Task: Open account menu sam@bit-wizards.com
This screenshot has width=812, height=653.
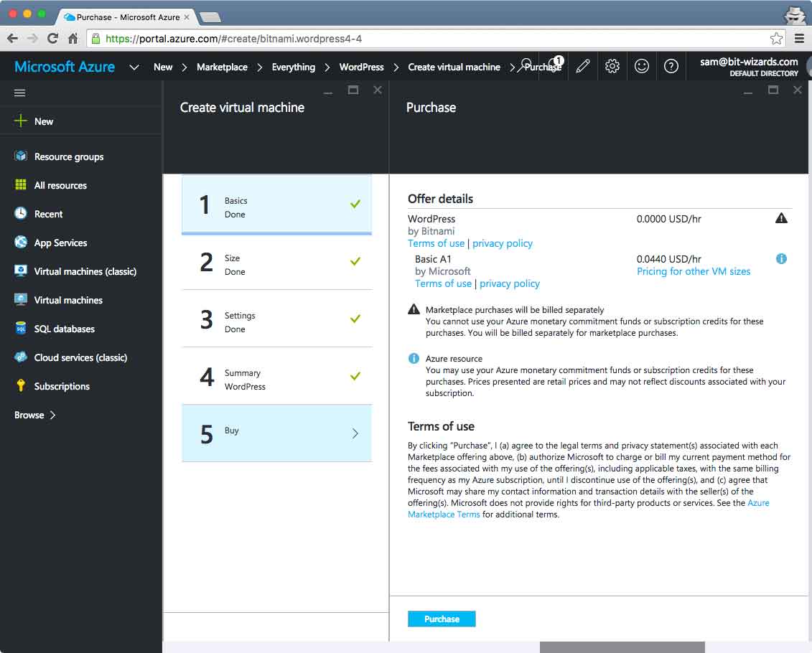Action: coord(748,66)
